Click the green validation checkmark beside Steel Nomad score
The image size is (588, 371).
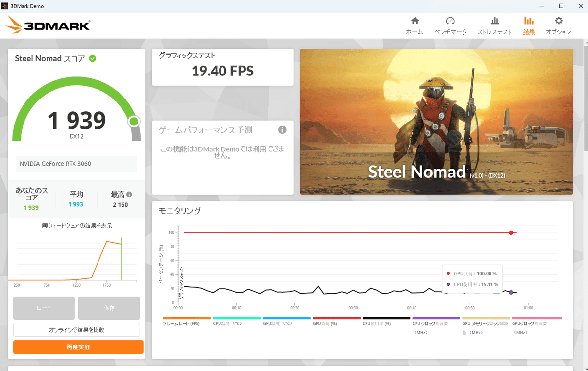(x=92, y=58)
